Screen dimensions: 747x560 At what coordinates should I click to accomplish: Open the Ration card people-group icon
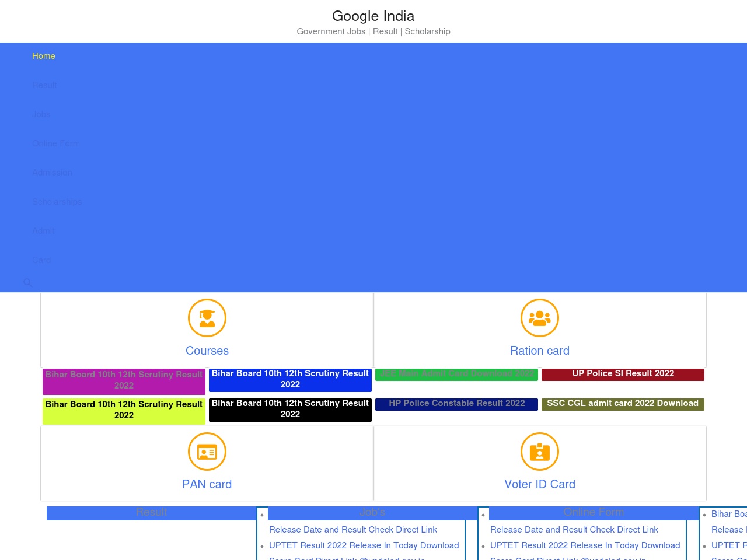click(540, 318)
